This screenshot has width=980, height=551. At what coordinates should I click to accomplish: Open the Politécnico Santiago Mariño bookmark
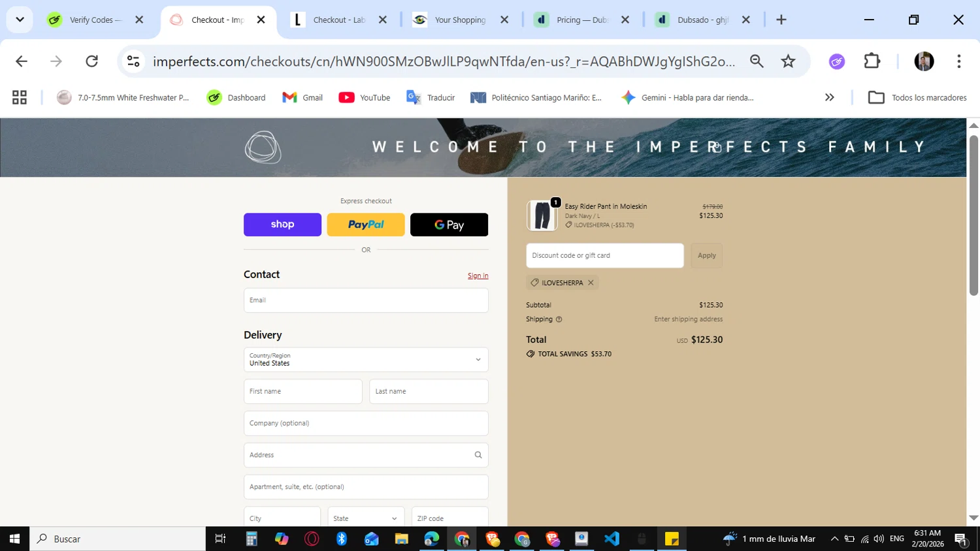[536, 97]
